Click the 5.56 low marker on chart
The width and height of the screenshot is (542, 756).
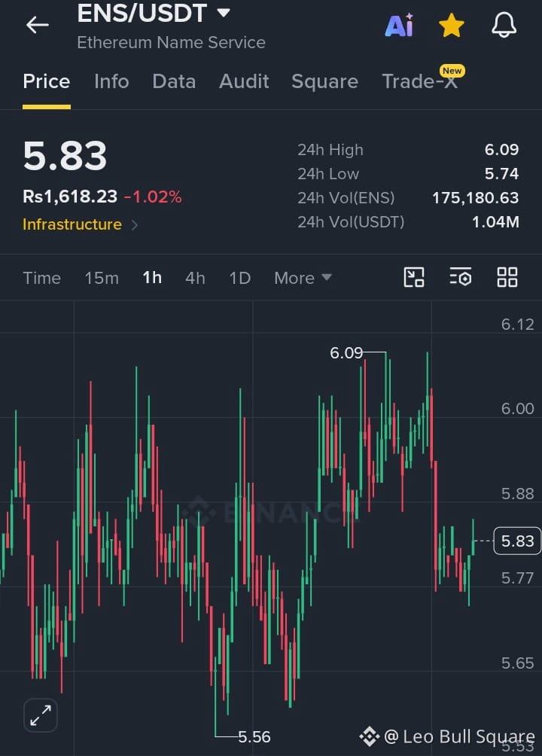pos(254,736)
